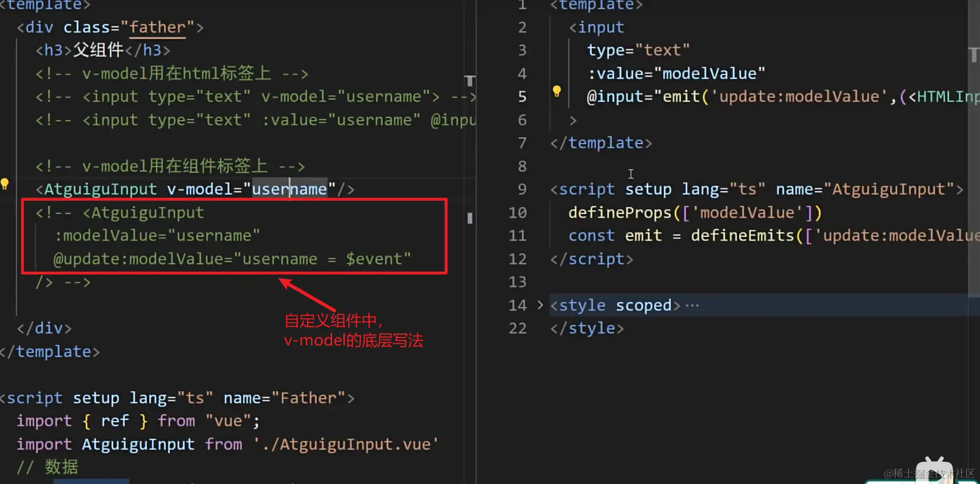The width and height of the screenshot is (980, 484).
Task: Click the </template> tag on line 7
Action: [601, 143]
